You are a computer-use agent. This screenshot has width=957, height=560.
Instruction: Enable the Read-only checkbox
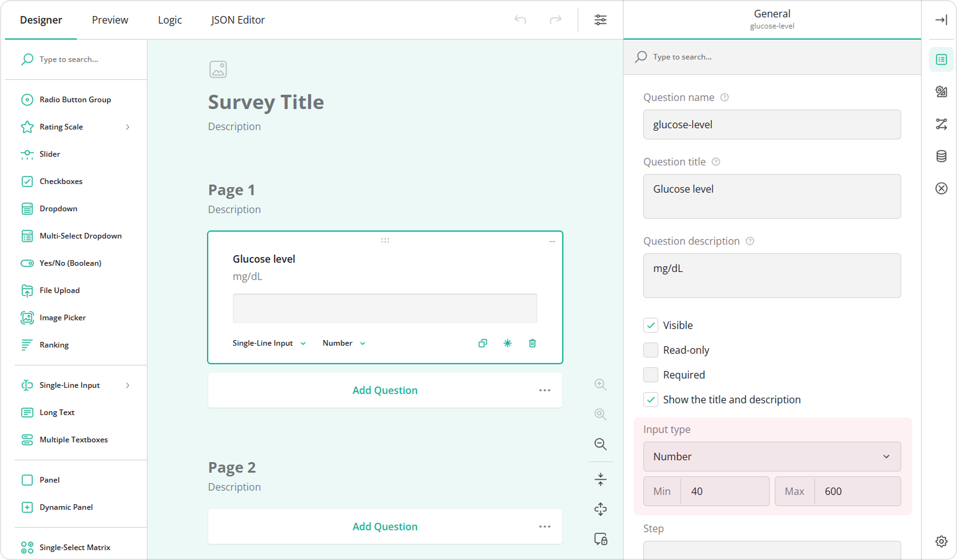[x=650, y=349]
